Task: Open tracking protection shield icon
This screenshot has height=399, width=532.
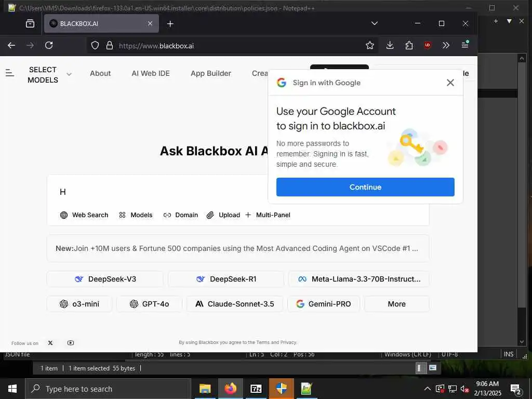Action: tap(95, 46)
